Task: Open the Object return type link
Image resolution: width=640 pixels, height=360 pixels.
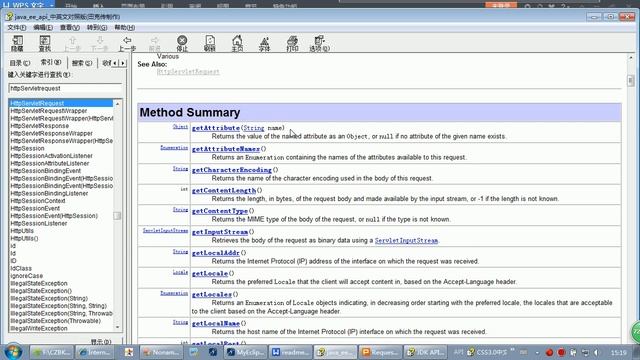Action: coord(180,127)
